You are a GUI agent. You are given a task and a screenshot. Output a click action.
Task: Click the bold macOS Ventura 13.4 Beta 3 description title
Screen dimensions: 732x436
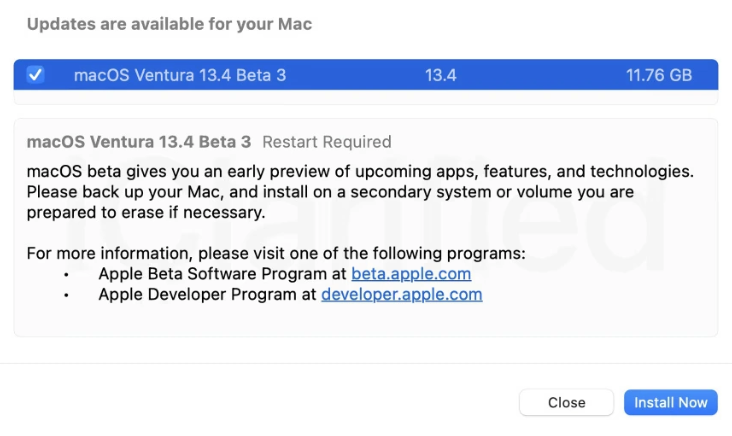click(139, 142)
